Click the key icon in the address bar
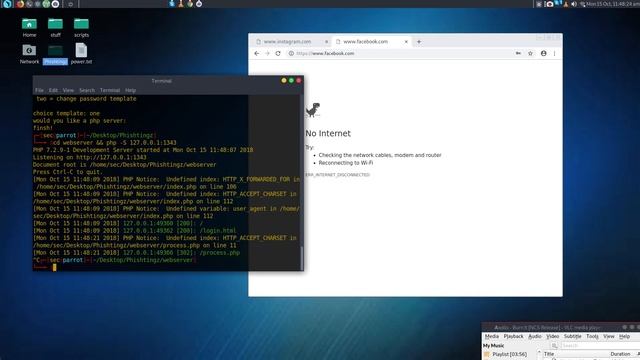 (x=518, y=53)
